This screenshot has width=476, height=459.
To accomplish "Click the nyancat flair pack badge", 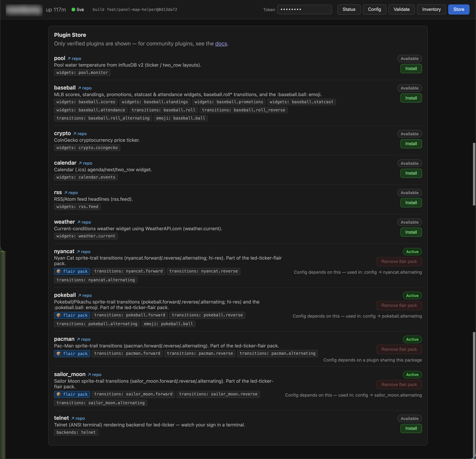I will 72,272.
